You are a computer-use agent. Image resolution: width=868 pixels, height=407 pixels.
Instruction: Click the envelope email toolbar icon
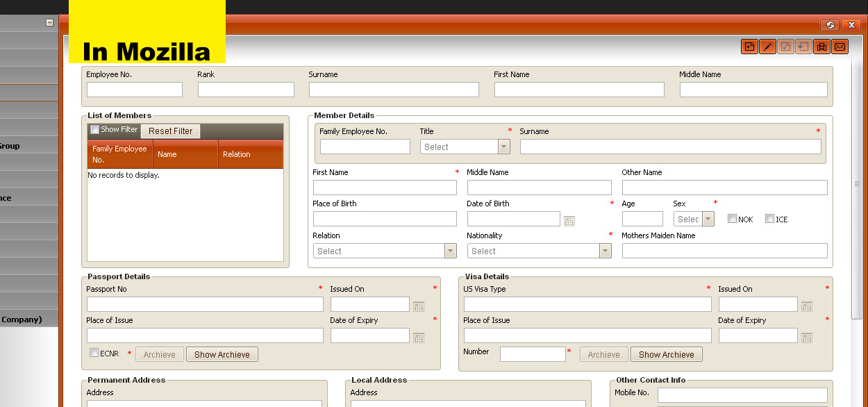[x=840, y=47]
